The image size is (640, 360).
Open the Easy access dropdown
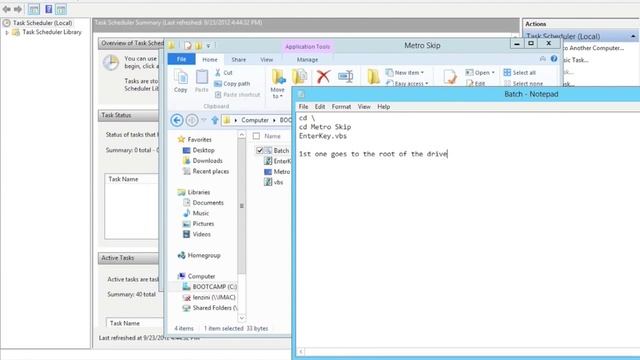coord(407,83)
